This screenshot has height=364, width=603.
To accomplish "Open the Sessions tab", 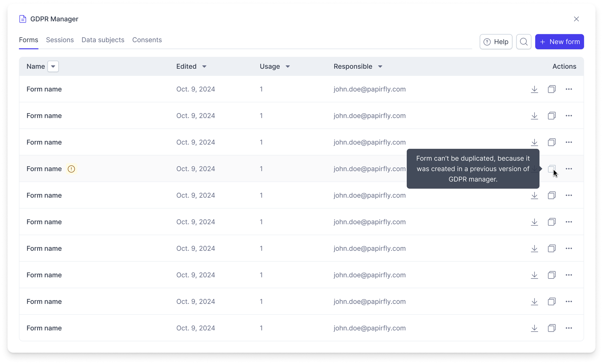I will pos(60,40).
